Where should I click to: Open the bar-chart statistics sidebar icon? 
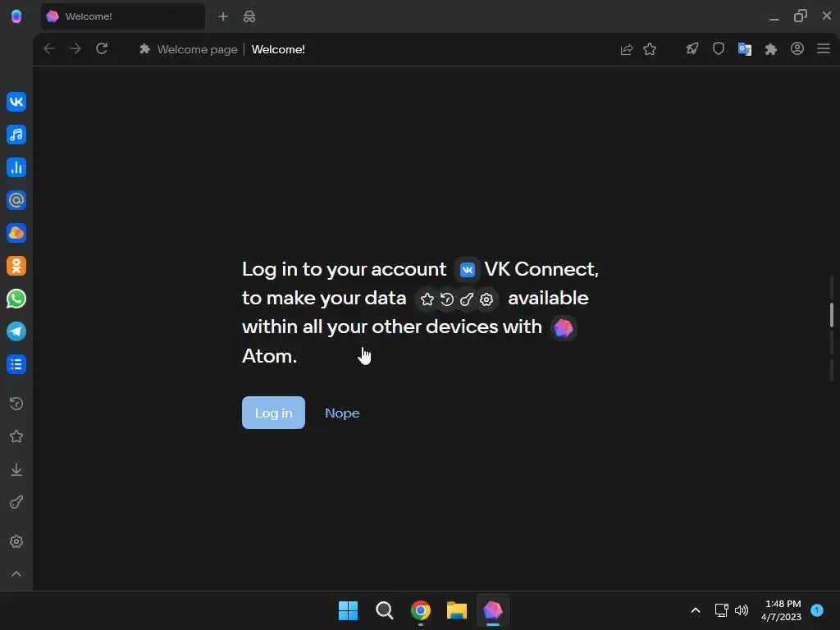pos(16,167)
